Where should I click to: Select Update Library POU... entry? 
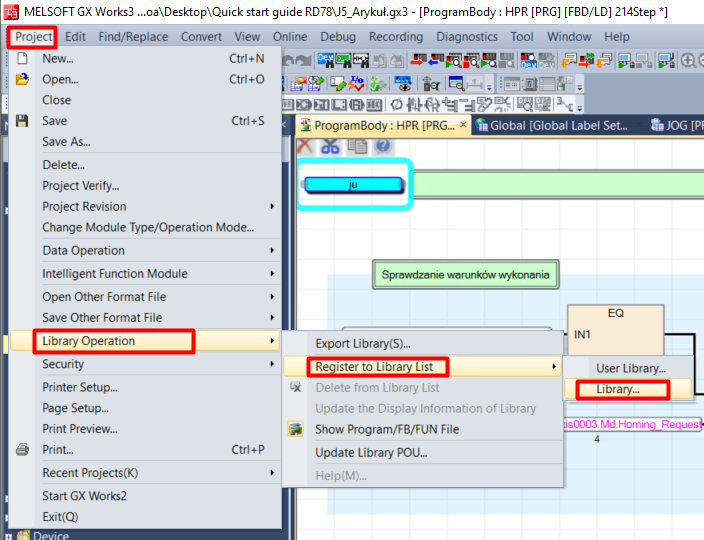pos(423,452)
